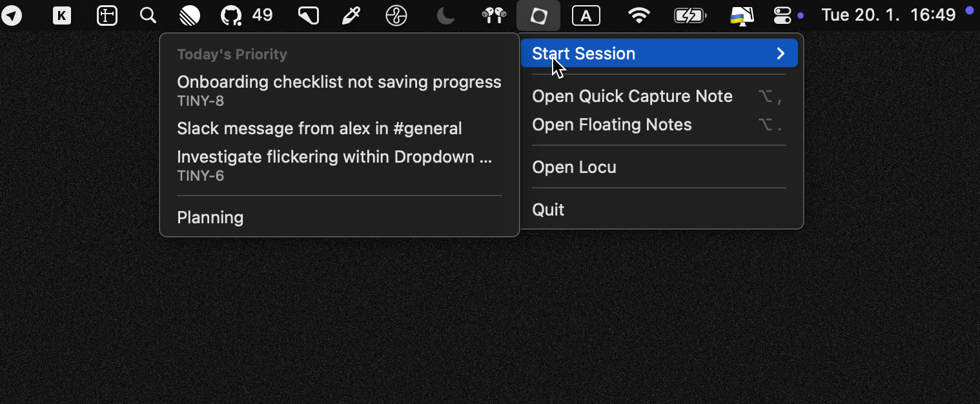Click the Locu menu bar icon
This screenshot has width=980, height=404.
538,16
